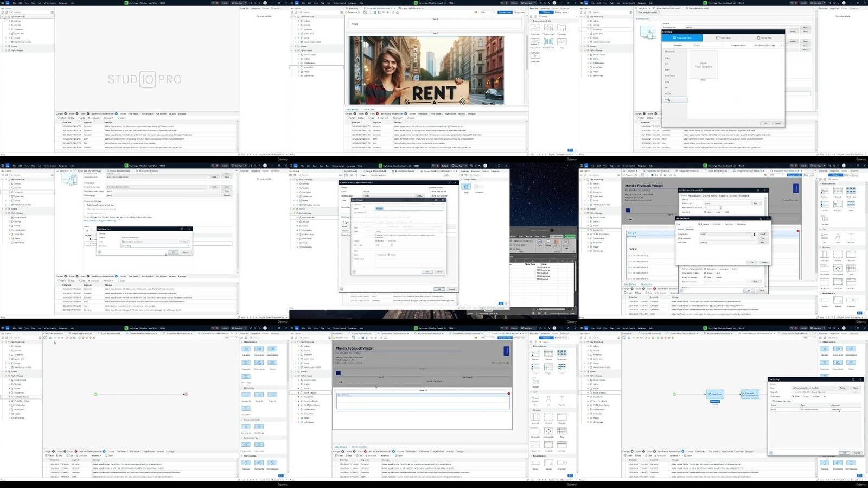Open the Console tab in the RENT frame bottom pane
The height and width of the screenshot is (488, 868).
coord(412,113)
